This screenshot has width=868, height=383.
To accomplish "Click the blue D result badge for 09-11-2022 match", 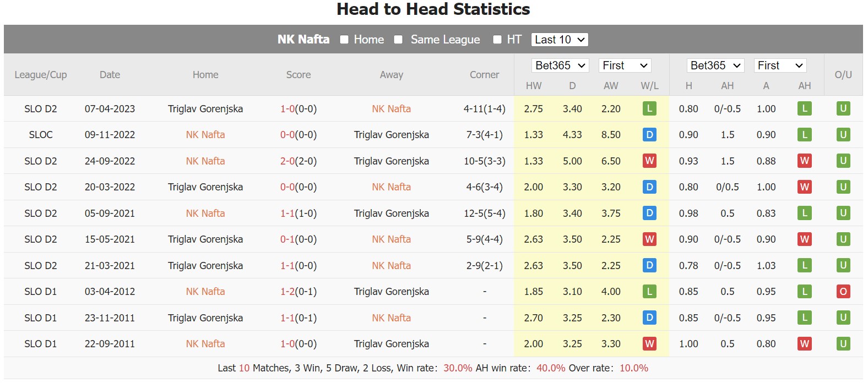I will click(649, 135).
